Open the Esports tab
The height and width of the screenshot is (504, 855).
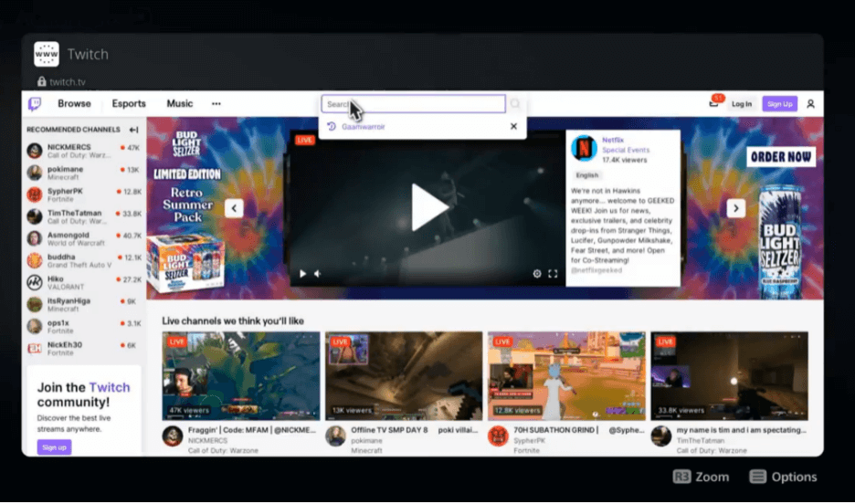[x=129, y=103]
